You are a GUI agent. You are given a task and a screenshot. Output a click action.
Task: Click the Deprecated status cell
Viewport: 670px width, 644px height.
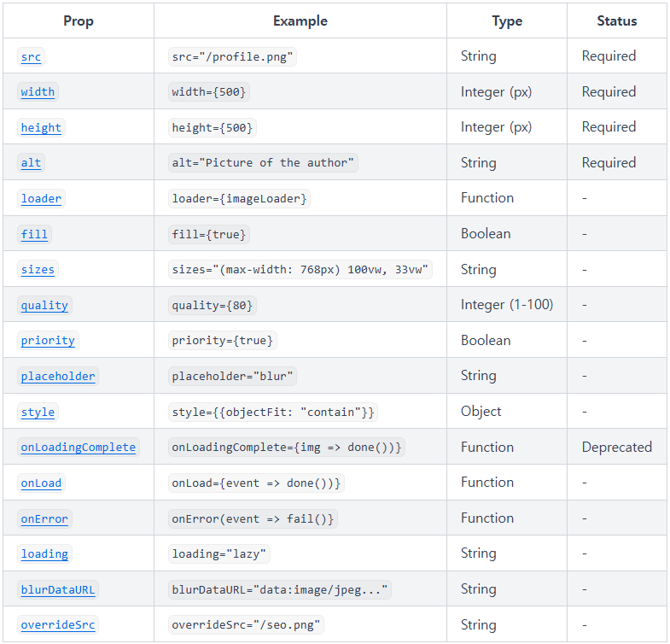pos(616,448)
